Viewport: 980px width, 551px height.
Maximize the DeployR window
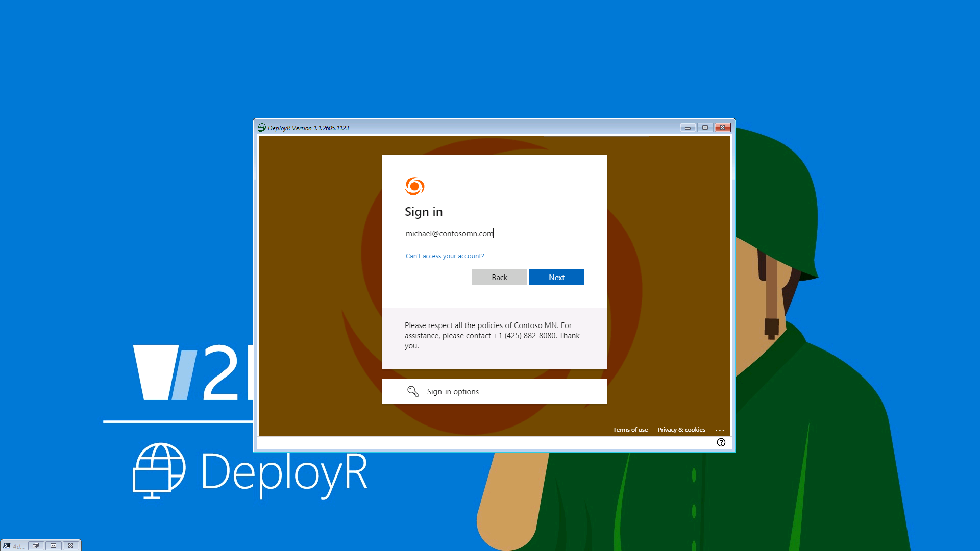(x=704, y=128)
